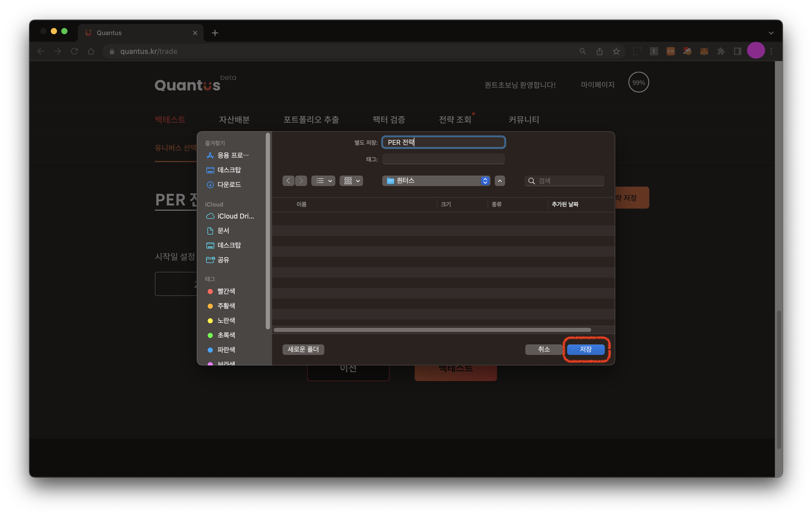The image size is (812, 516).
Task: Click the browser home icon
Action: click(91, 51)
